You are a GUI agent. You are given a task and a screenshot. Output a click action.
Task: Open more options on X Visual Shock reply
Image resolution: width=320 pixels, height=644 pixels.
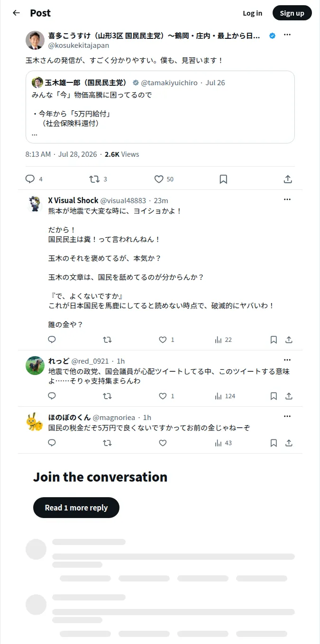287,199
